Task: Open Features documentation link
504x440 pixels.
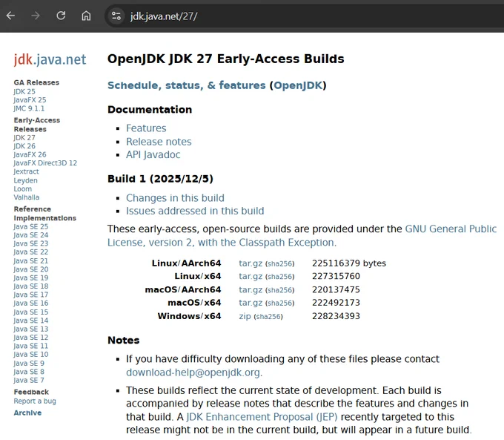Action: coord(146,128)
